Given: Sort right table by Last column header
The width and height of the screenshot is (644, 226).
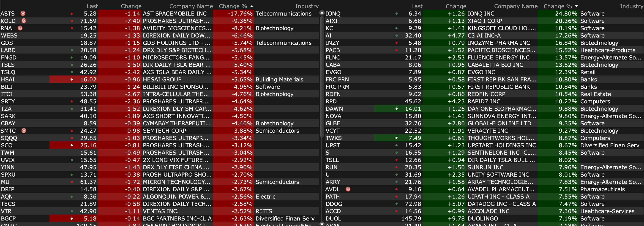Looking at the screenshot, I should (417, 6).
